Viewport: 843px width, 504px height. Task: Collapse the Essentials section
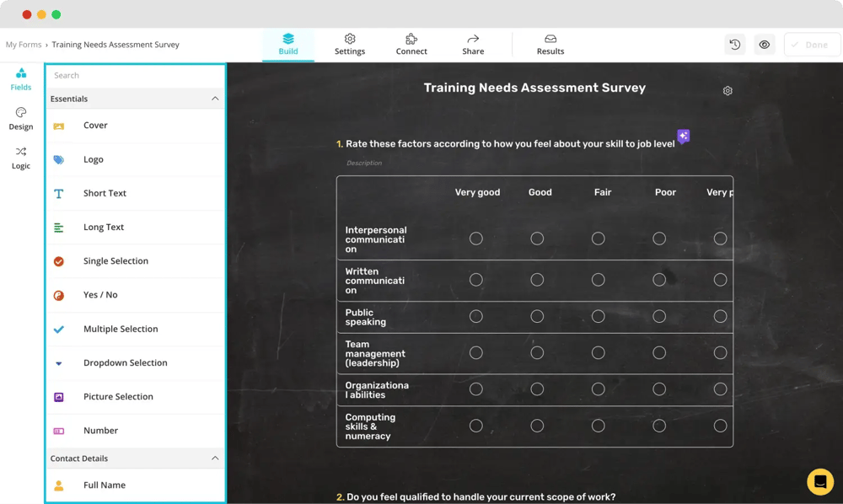(215, 99)
